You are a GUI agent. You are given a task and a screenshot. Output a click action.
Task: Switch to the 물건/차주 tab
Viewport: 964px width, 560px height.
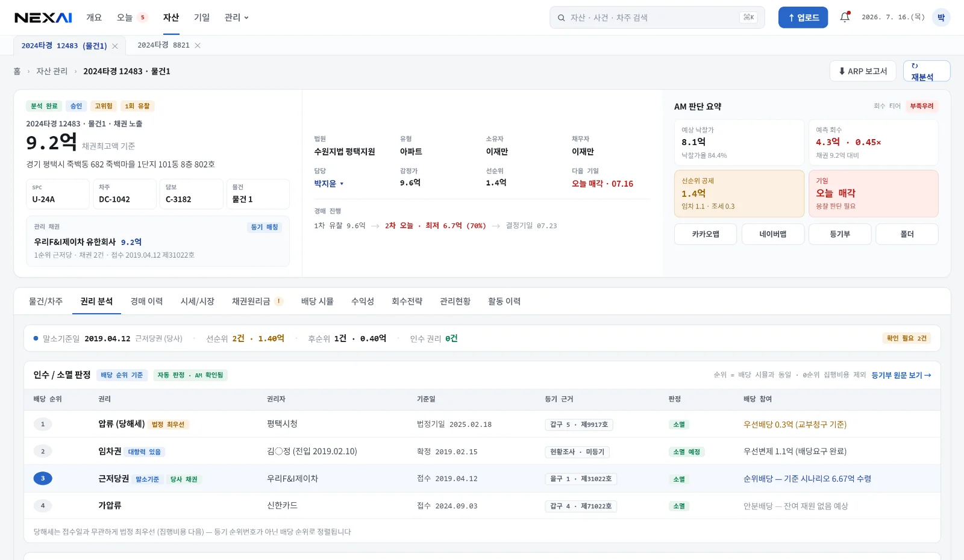click(x=46, y=301)
